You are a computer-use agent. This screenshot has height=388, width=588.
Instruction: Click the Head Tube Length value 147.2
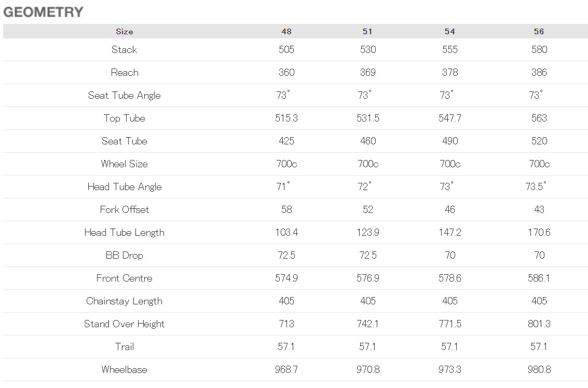[450, 233]
